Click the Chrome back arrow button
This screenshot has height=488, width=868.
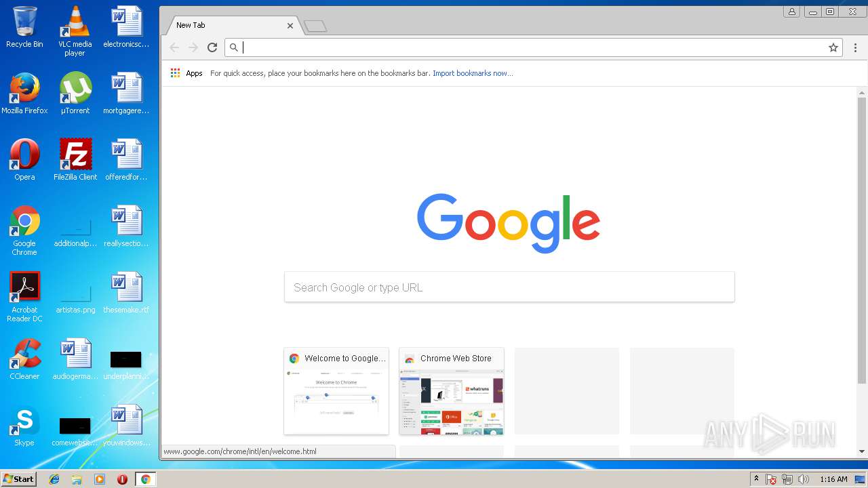click(x=174, y=47)
